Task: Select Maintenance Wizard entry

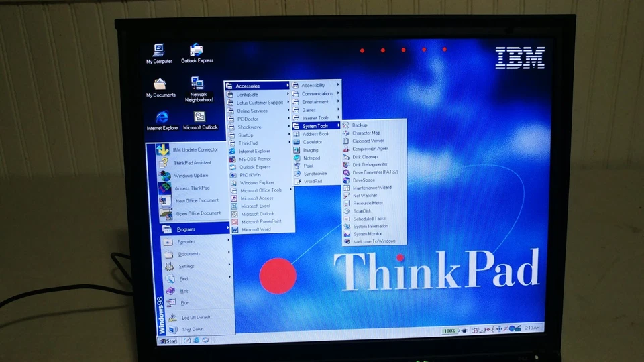Action: coord(374,188)
